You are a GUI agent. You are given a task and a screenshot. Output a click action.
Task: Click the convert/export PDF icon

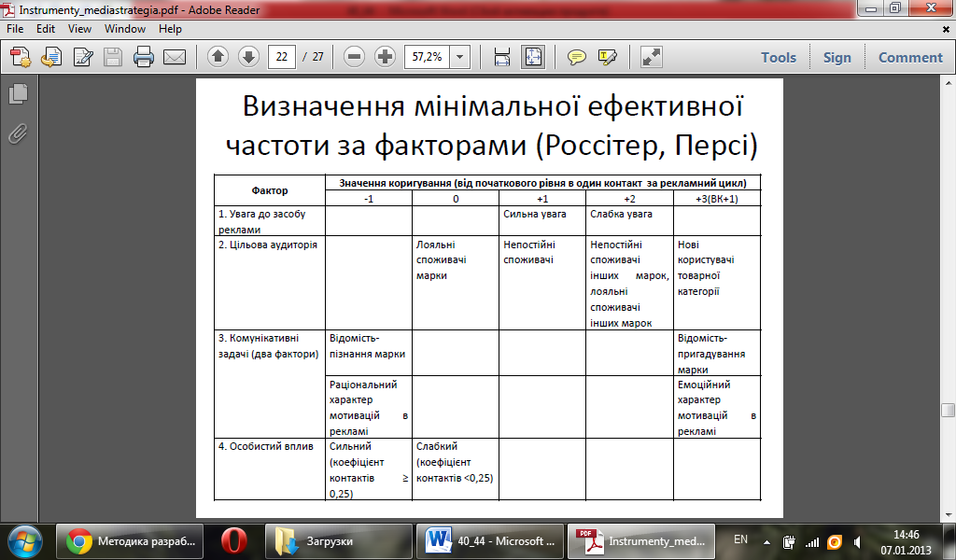[x=51, y=57]
